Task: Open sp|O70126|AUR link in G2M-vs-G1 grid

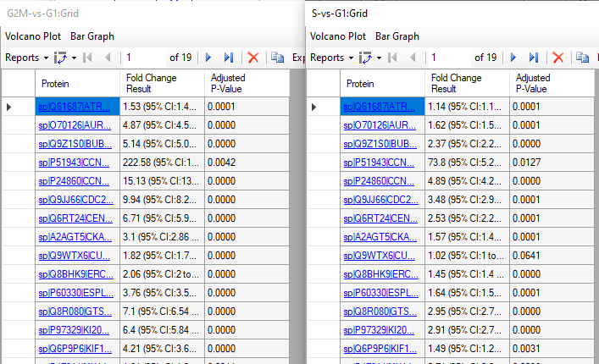Action: 75,125
